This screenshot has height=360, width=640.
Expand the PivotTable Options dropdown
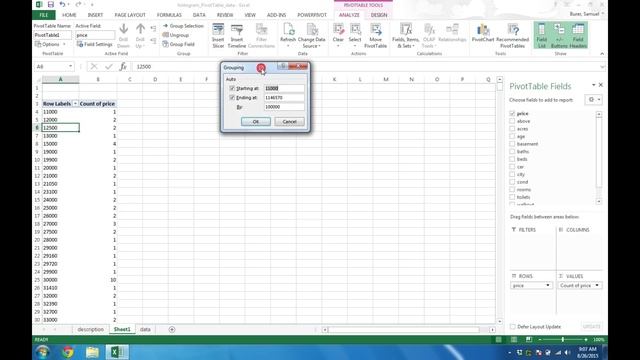click(x=64, y=44)
